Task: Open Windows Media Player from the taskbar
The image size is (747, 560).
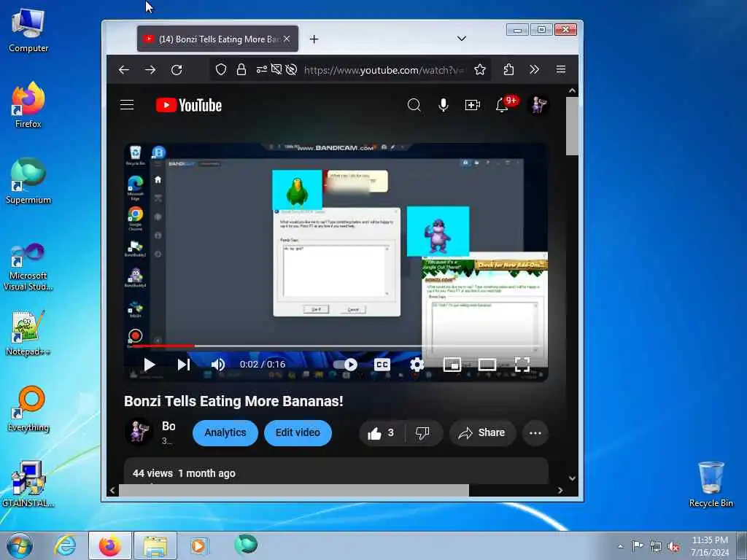Action: [x=199, y=545]
